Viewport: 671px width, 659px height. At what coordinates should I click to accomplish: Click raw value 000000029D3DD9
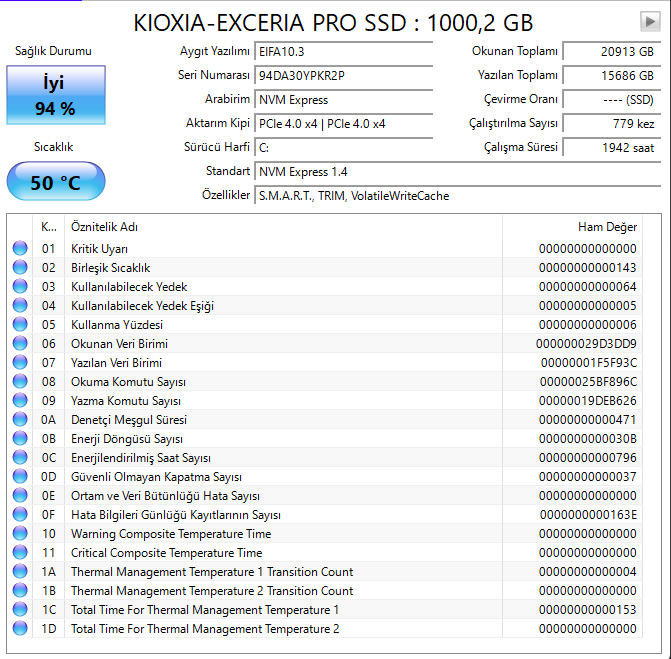(586, 344)
